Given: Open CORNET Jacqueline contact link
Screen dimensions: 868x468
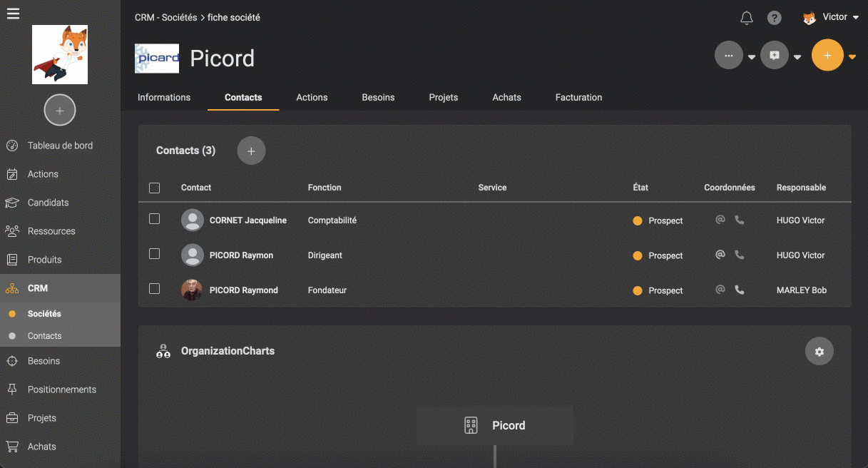Looking at the screenshot, I should (248, 220).
